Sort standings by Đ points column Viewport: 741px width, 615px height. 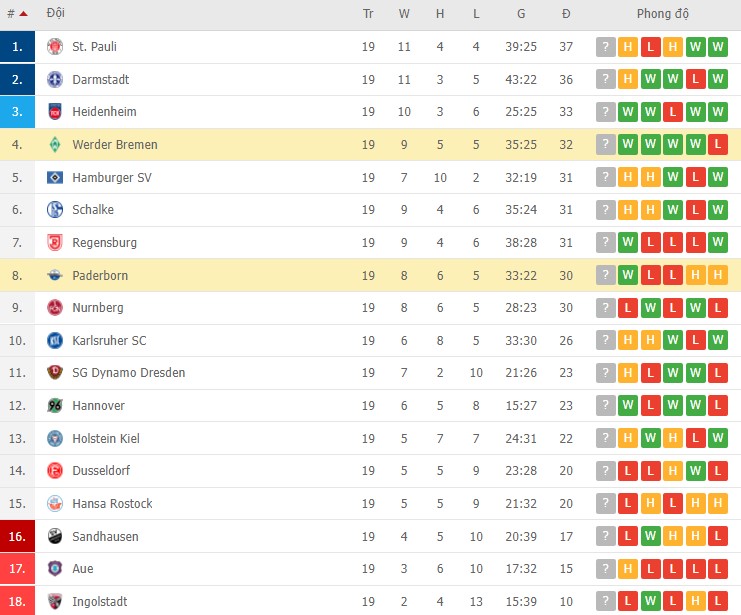(x=566, y=15)
